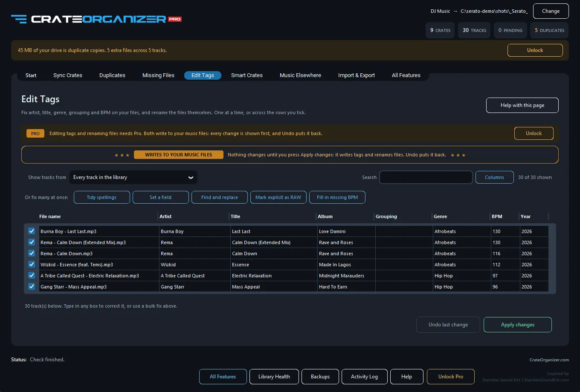Toggle checkbox for Wizkid - Essence (feat. Tems).mp3
The image size is (580, 392).
coord(32,264)
